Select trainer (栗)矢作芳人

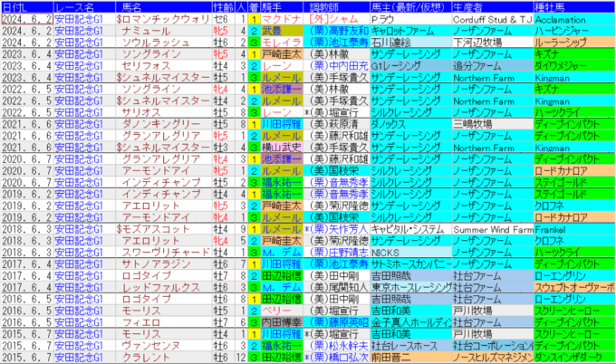336,229
